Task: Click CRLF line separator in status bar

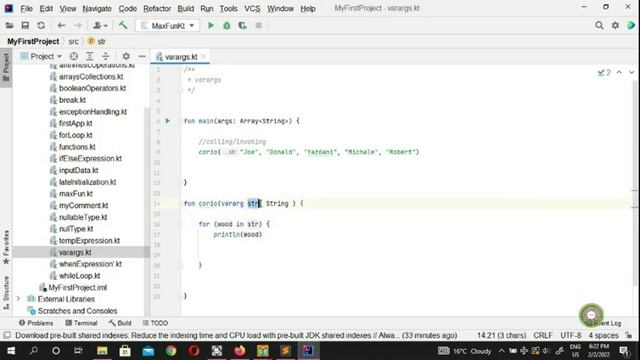Action: pos(542,335)
